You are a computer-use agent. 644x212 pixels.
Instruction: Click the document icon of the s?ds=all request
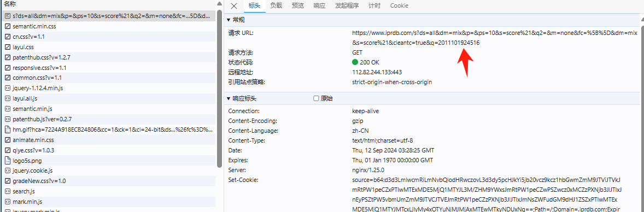[8, 16]
